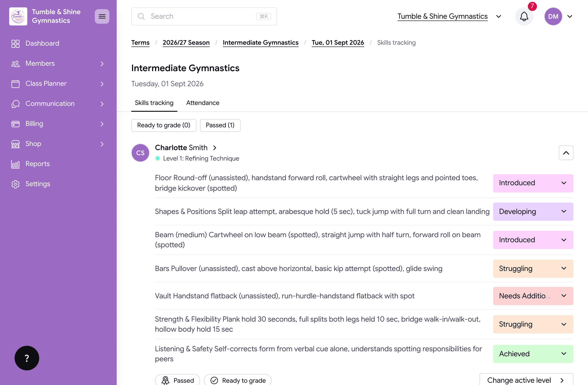Open the help question mark button
The height and width of the screenshot is (385, 588).
[27, 358]
